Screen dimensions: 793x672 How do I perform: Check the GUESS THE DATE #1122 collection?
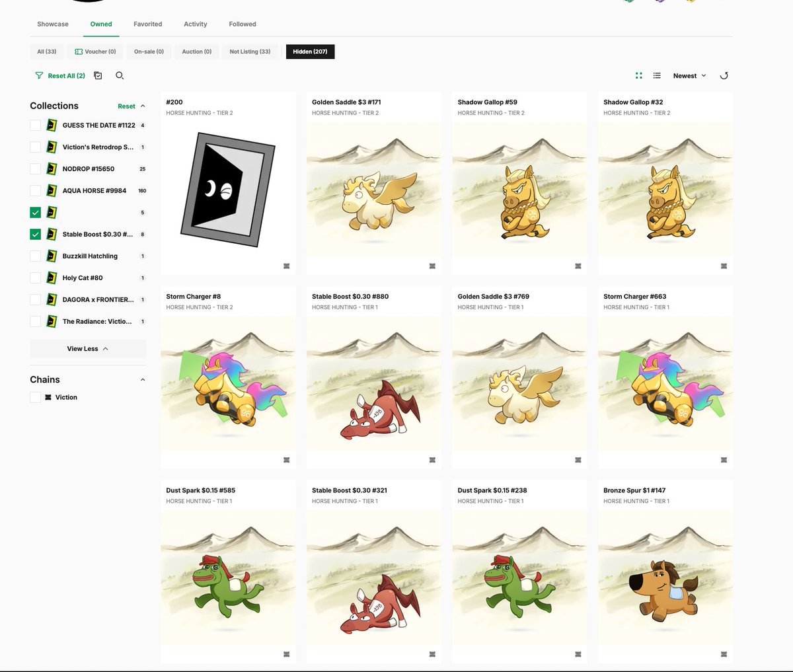pyautogui.click(x=36, y=125)
